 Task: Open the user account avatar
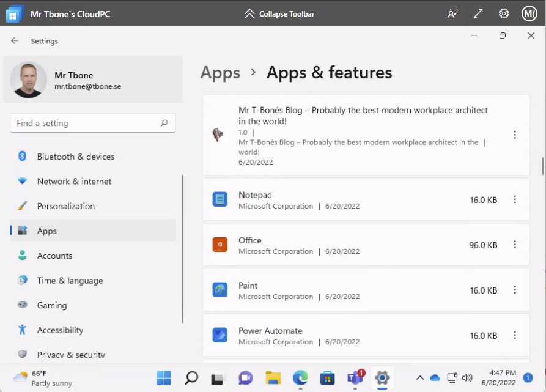point(529,14)
